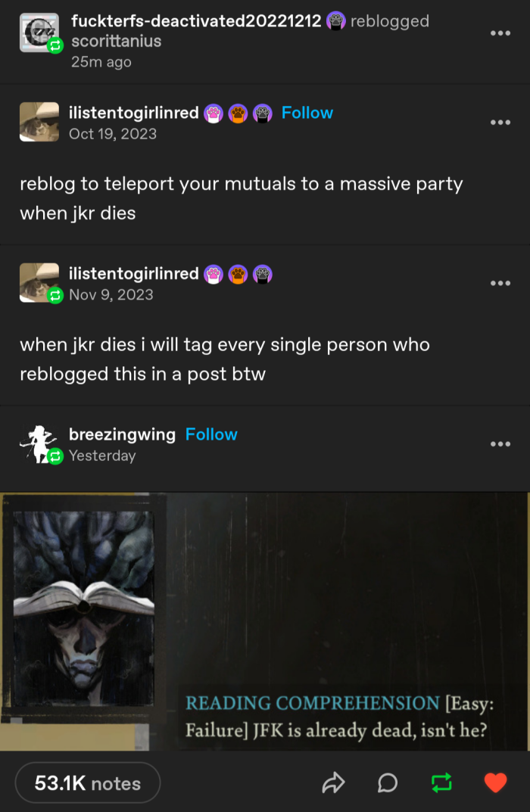Click ilistentogirlinred avatar on Oct 19 post
This screenshot has height=812, width=530.
click(x=39, y=122)
